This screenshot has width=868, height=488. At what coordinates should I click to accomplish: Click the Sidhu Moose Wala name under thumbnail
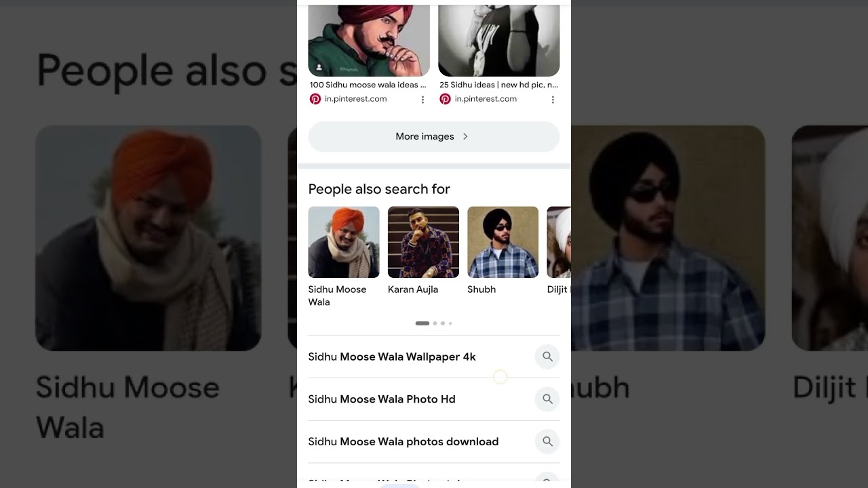coord(337,296)
